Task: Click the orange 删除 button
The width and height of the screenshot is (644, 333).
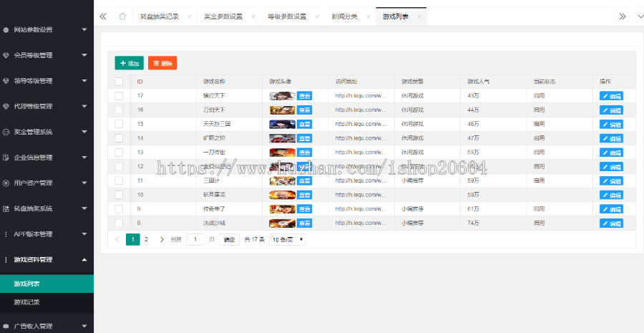Action: (x=162, y=63)
